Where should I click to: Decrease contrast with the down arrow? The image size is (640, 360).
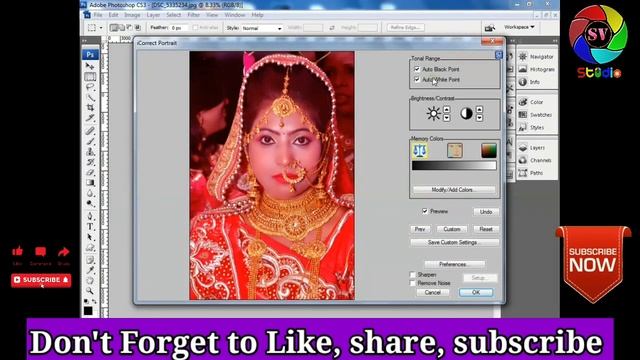(x=479, y=118)
